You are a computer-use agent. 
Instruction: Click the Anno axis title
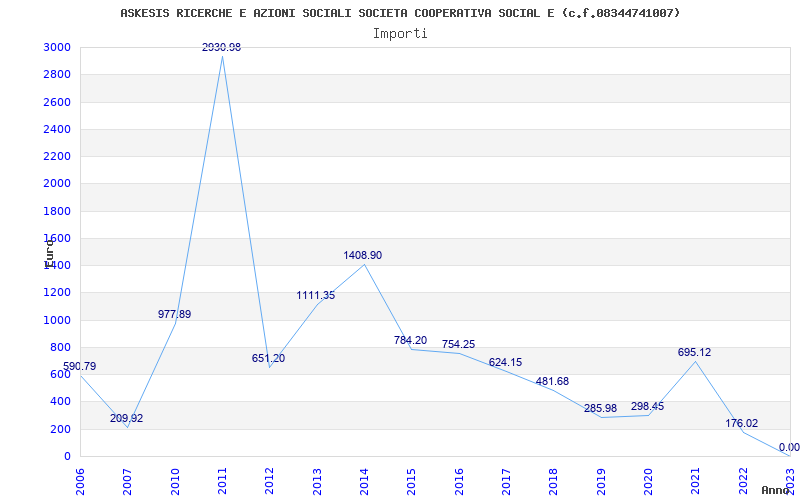tap(777, 490)
